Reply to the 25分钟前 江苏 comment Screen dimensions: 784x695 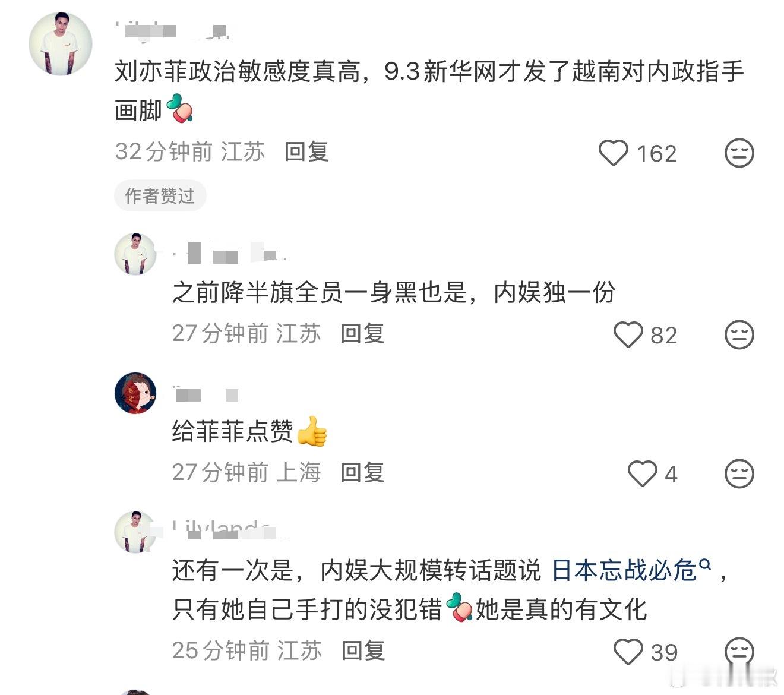[363, 650]
